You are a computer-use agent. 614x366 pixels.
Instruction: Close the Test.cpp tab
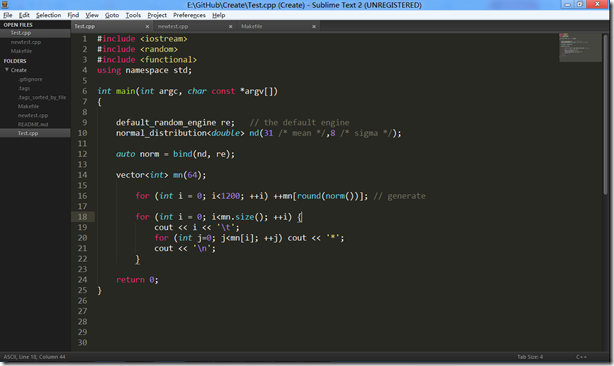tap(147, 27)
